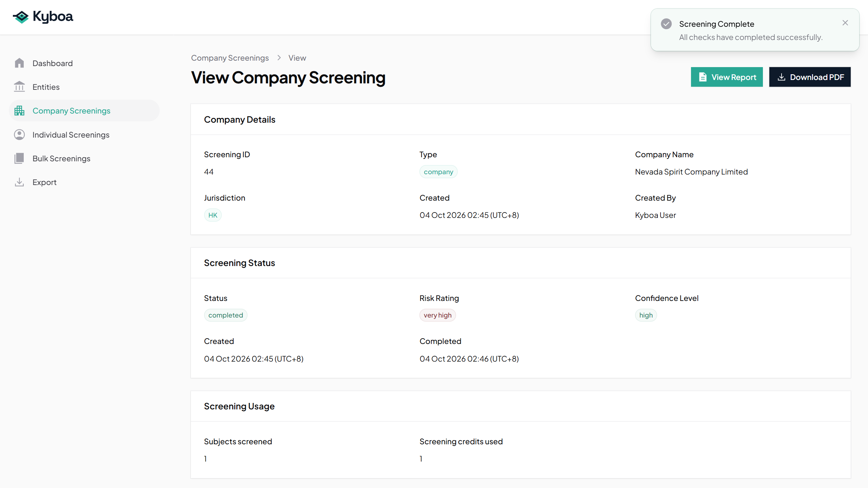Click the breadcrumb chevron separator
868x488 pixels.
click(x=279, y=58)
